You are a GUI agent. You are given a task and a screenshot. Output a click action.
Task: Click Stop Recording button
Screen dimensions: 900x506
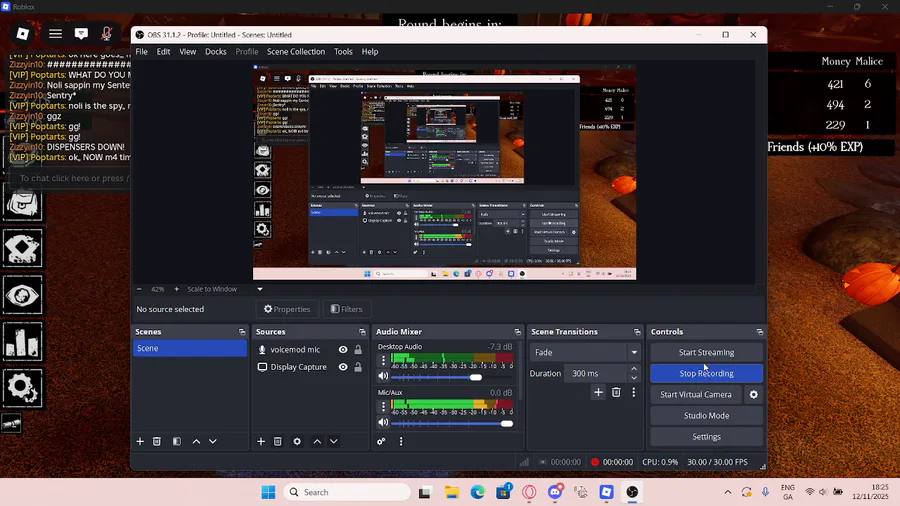[706, 373]
